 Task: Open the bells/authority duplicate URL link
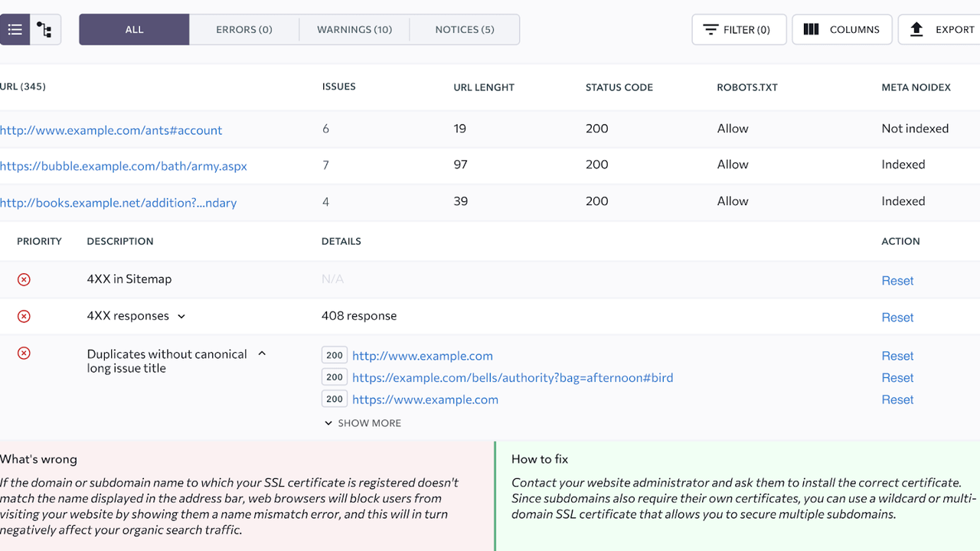[x=512, y=378]
